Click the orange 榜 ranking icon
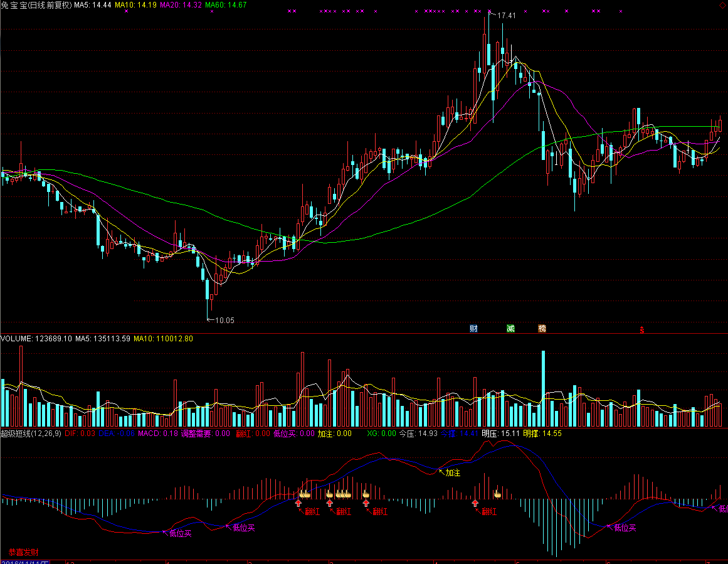The width and height of the screenshot is (728, 564). [542, 328]
